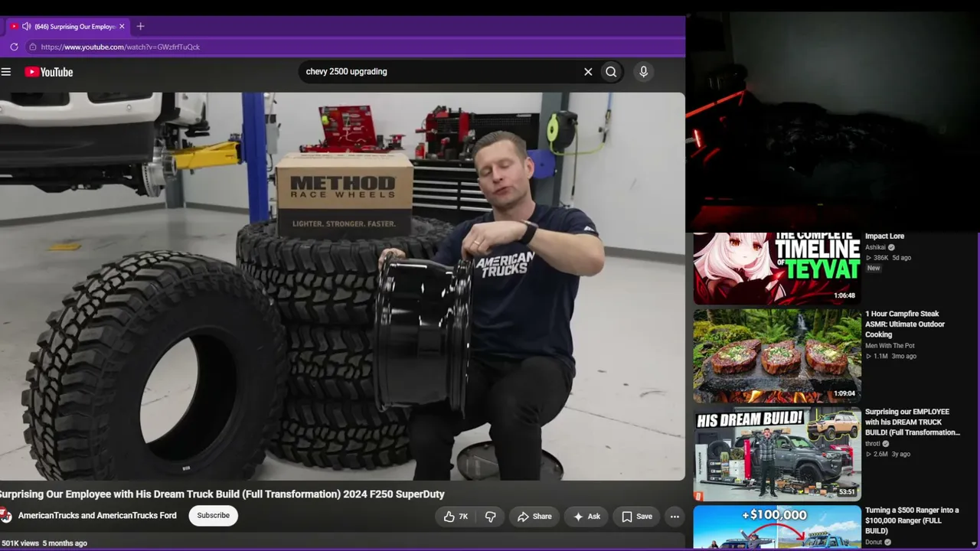Viewport: 980px width, 551px height.
Task: Mute the tab using speaker icon
Action: tap(26, 27)
